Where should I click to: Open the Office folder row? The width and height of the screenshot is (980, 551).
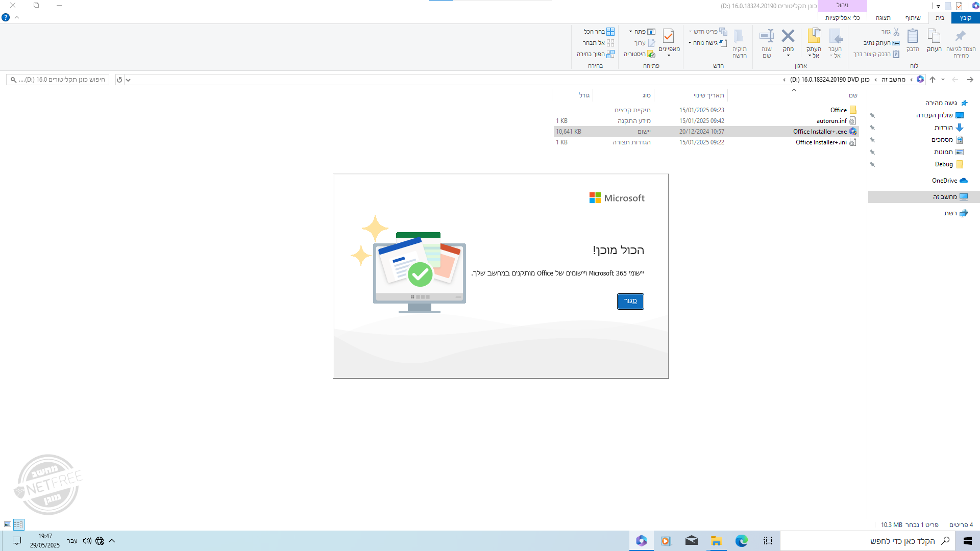(706, 110)
